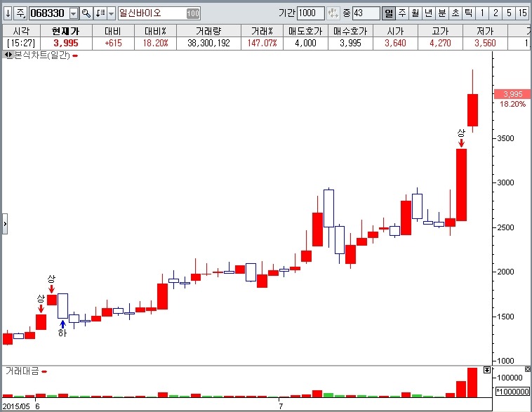Image resolution: width=532 pixels, height=412 pixels.
Task: Click the 거래량 column header
Action: click(x=208, y=31)
